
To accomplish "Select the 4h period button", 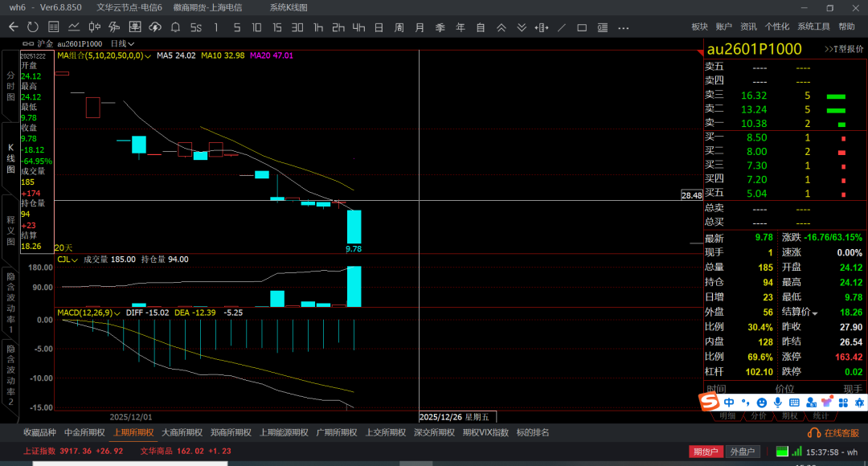I will point(358,27).
